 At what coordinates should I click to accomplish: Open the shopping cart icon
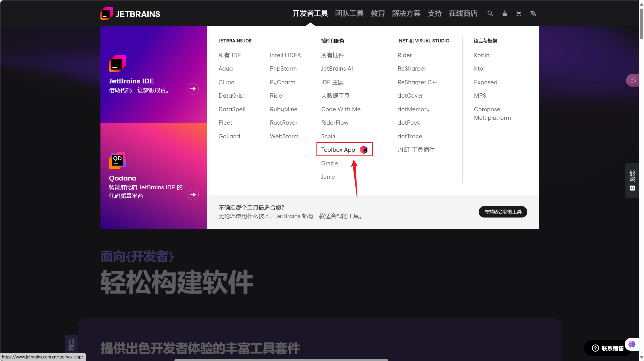(519, 13)
